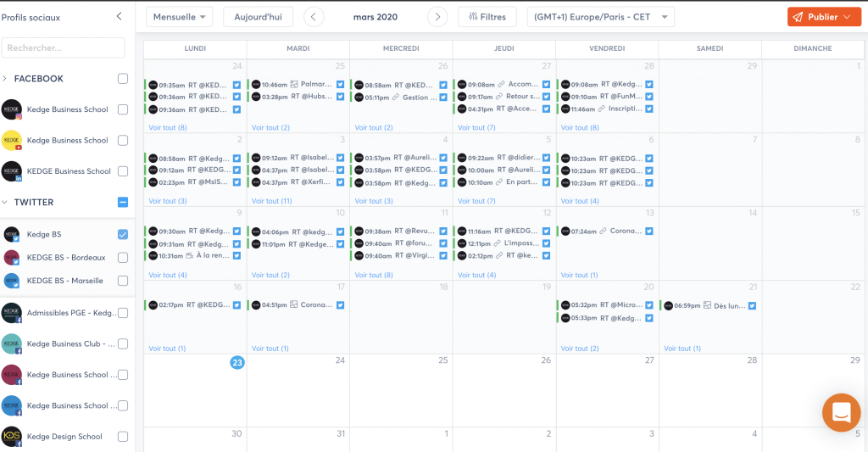Click link icon on 11:46am Inscripti post
The height and width of the screenshot is (452, 868).
[602, 109]
